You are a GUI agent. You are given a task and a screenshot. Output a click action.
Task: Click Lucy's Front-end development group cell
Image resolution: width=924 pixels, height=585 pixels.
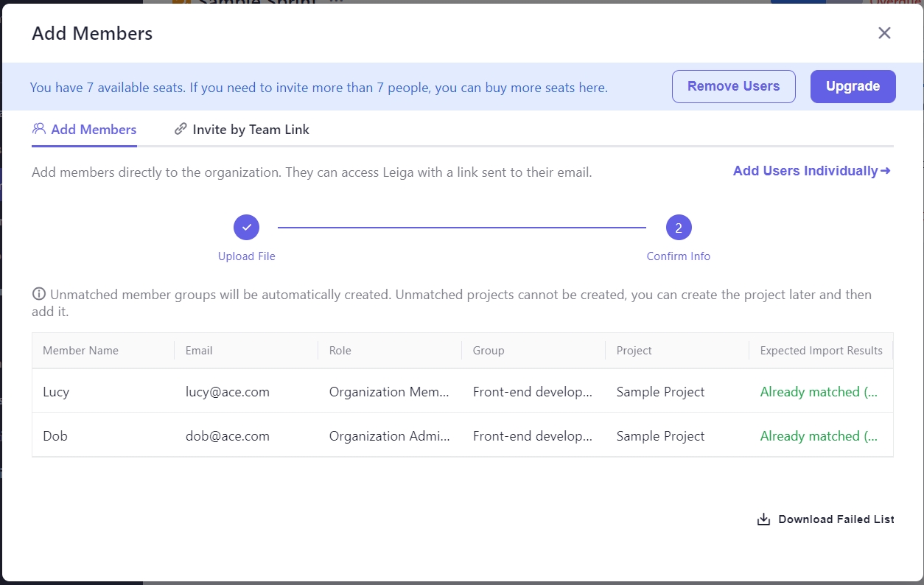pos(532,392)
